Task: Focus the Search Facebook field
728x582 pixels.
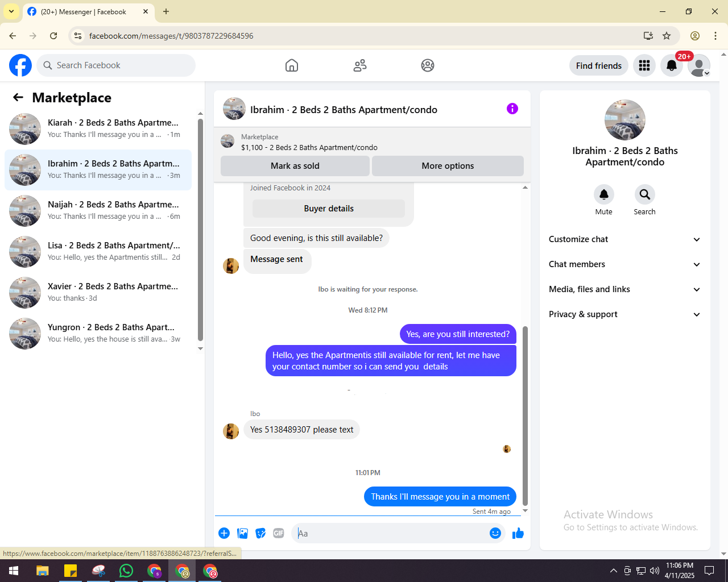Action: (x=116, y=65)
